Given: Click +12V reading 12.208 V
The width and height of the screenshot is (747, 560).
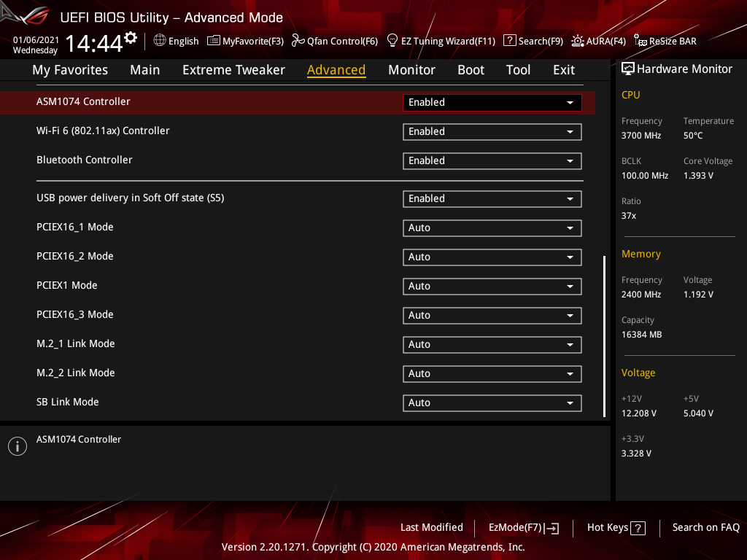Looking at the screenshot, I should click(x=639, y=413).
